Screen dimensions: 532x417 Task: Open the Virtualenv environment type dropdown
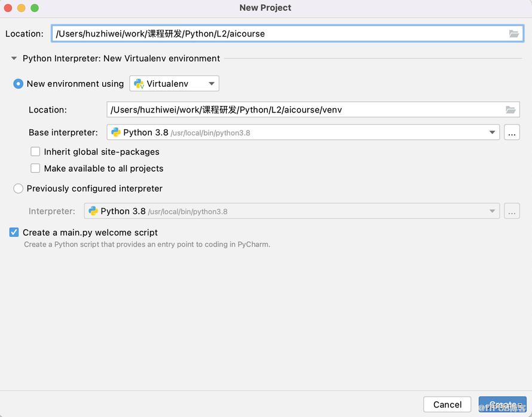coord(174,84)
